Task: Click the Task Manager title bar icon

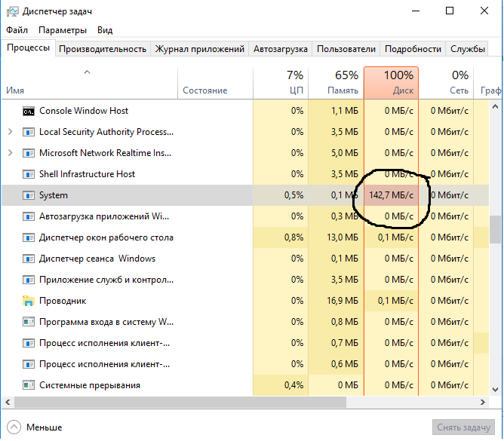Action: 13,11
